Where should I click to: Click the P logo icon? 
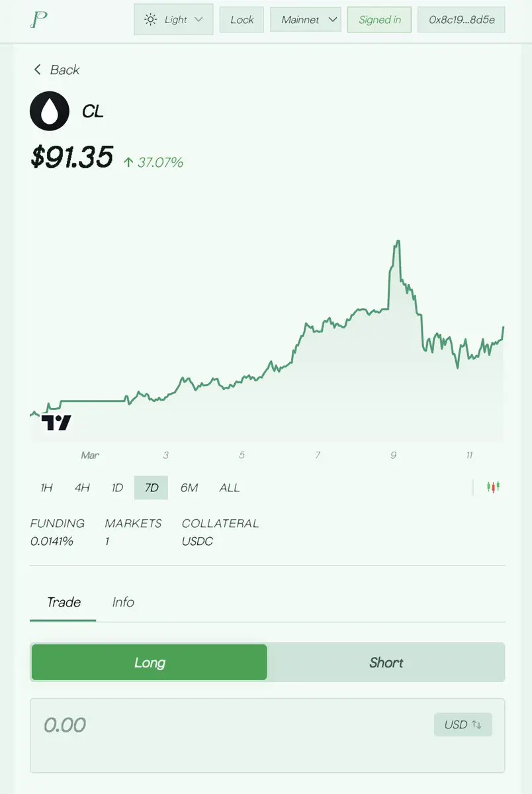pyautogui.click(x=39, y=20)
